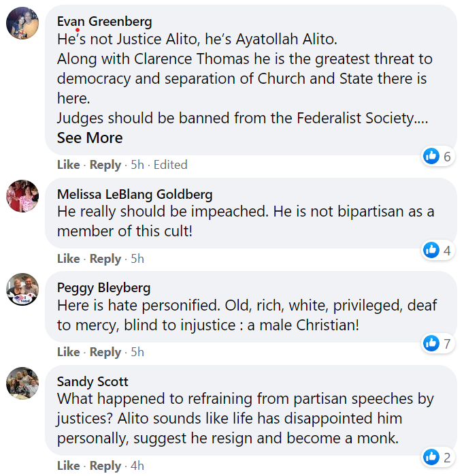Like Sandy Scott's comment
Screen dimensions: 466x476
pyautogui.click(x=68, y=466)
